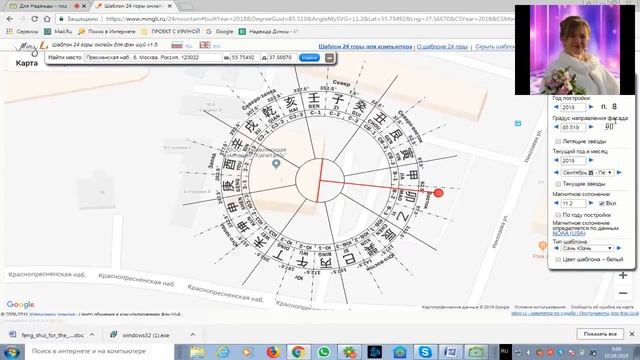Viewport: 640px width, 360px height.
Task: Click the blue Найти search button
Action: coord(309,58)
